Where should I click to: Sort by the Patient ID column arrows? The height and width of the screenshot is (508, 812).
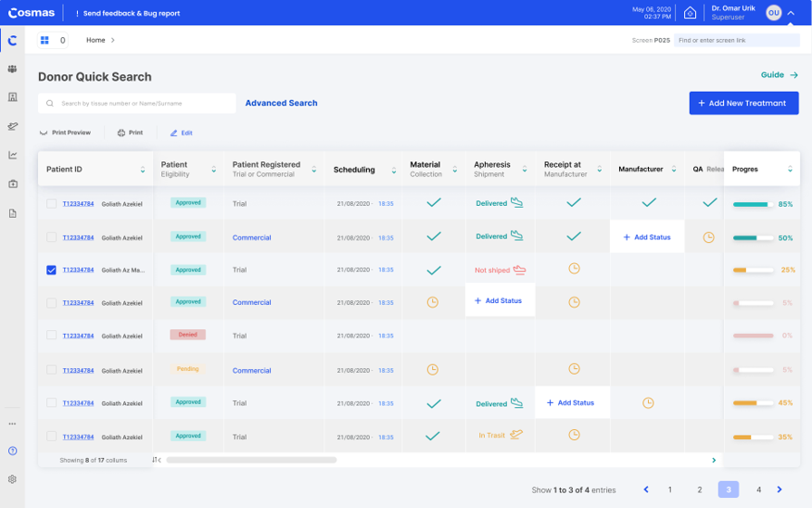pyautogui.click(x=143, y=170)
